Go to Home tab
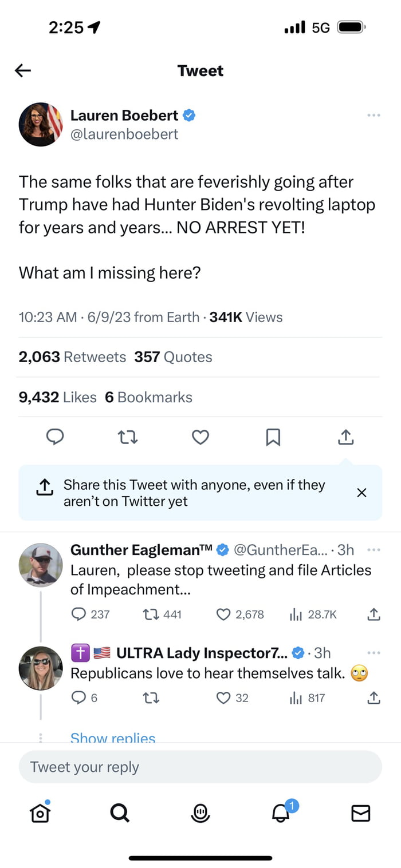Viewport: 401px width, 868px height. [x=40, y=812]
